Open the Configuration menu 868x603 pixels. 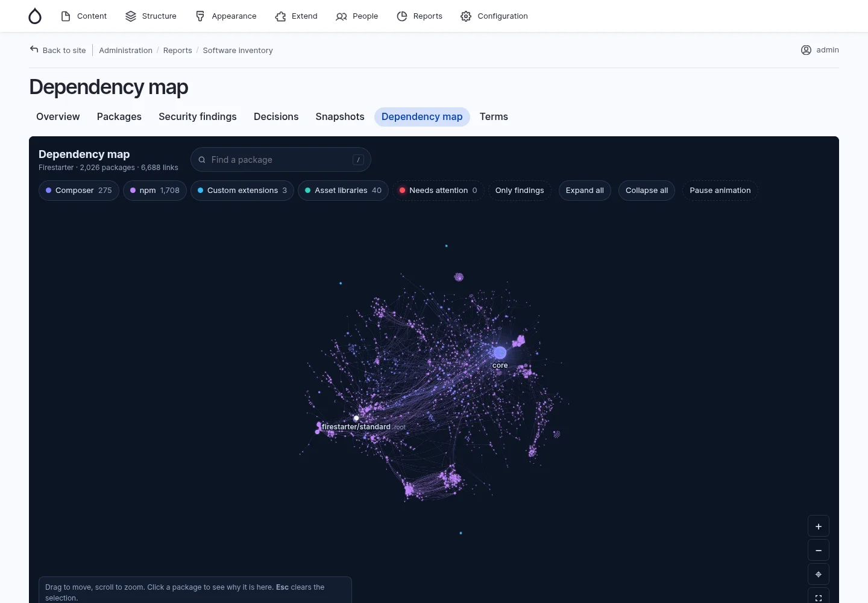coord(494,16)
